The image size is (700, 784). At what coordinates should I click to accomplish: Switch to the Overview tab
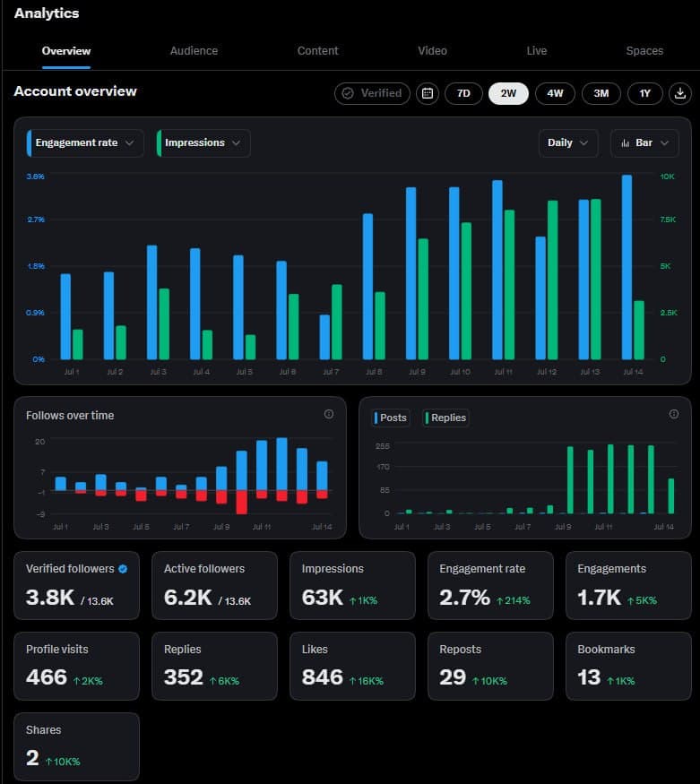66,51
